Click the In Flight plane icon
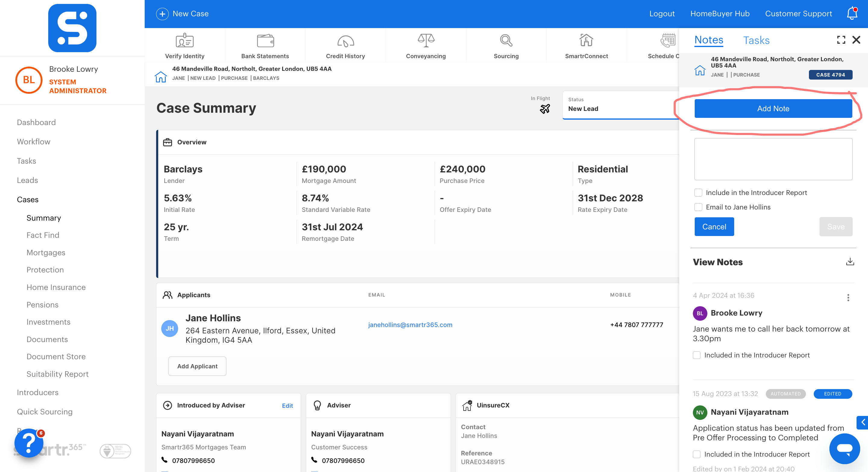868x472 pixels. tap(545, 109)
